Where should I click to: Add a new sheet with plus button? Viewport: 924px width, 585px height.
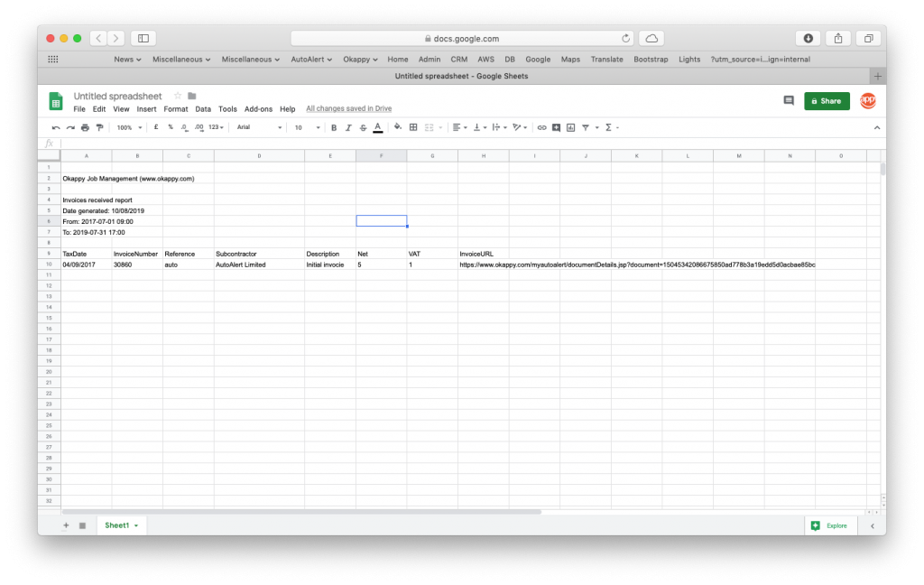tap(66, 525)
